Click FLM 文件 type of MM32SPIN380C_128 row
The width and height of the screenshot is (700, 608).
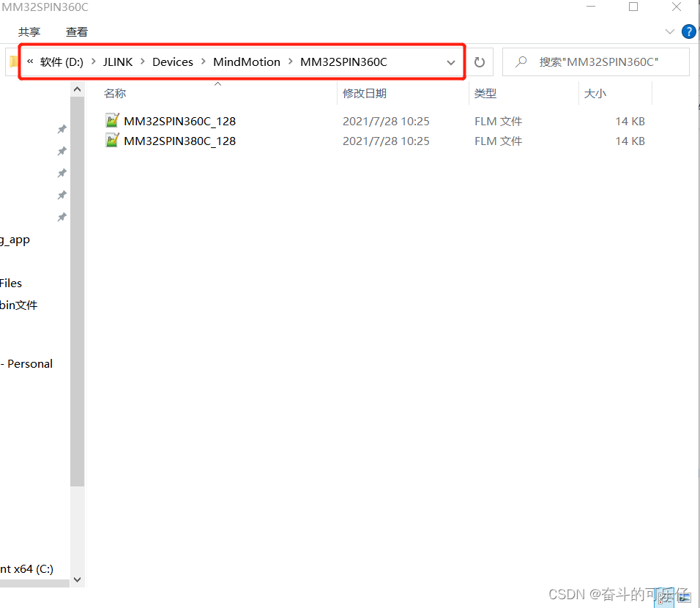498,141
